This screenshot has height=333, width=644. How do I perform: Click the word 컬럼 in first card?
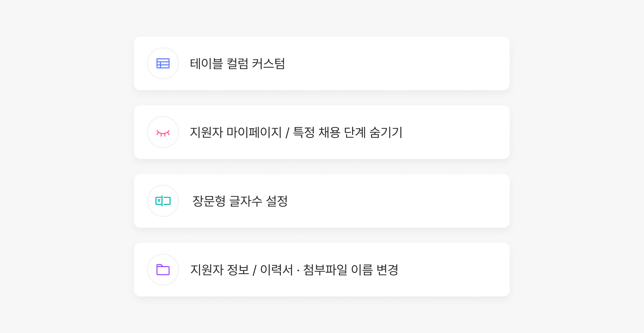click(x=237, y=64)
